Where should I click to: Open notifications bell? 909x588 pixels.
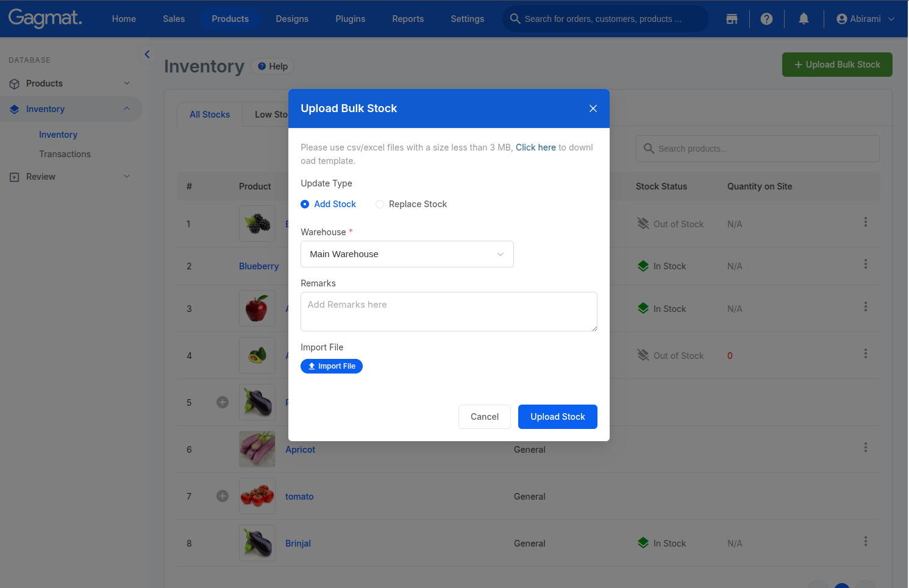pos(804,19)
